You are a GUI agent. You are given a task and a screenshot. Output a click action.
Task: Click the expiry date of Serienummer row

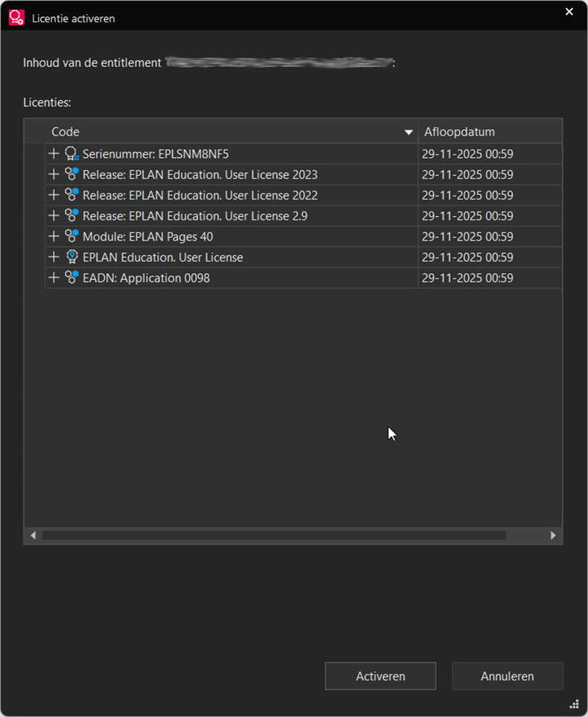[467, 154]
